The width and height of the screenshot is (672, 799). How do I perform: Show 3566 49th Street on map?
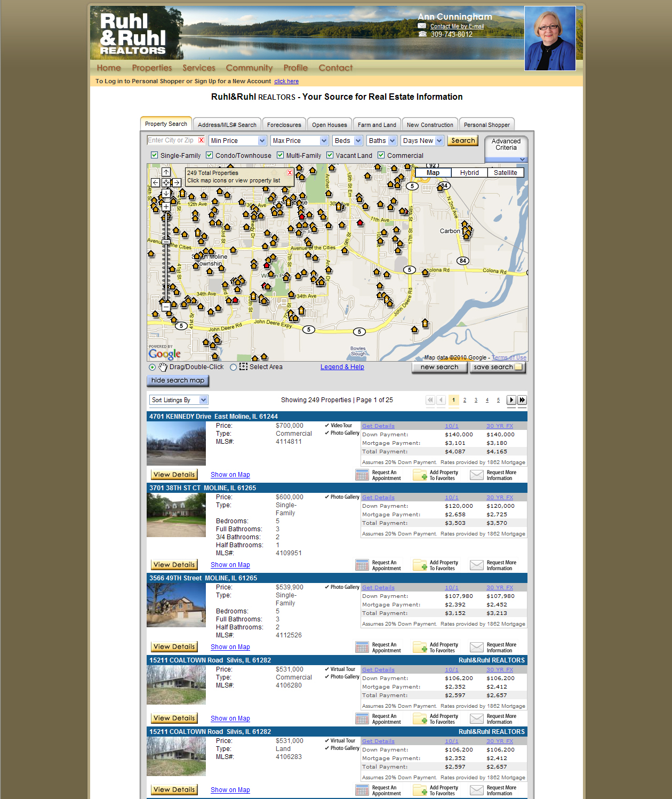point(230,647)
